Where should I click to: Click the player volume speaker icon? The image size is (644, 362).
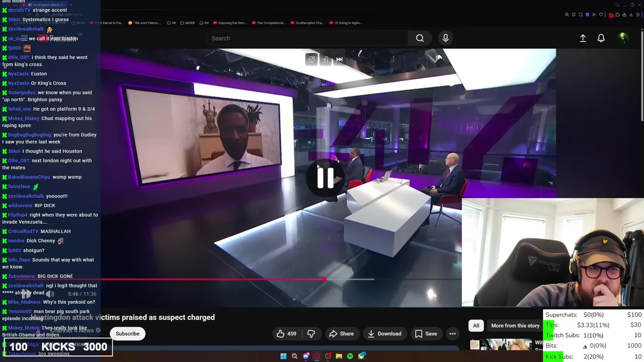click(x=50, y=294)
